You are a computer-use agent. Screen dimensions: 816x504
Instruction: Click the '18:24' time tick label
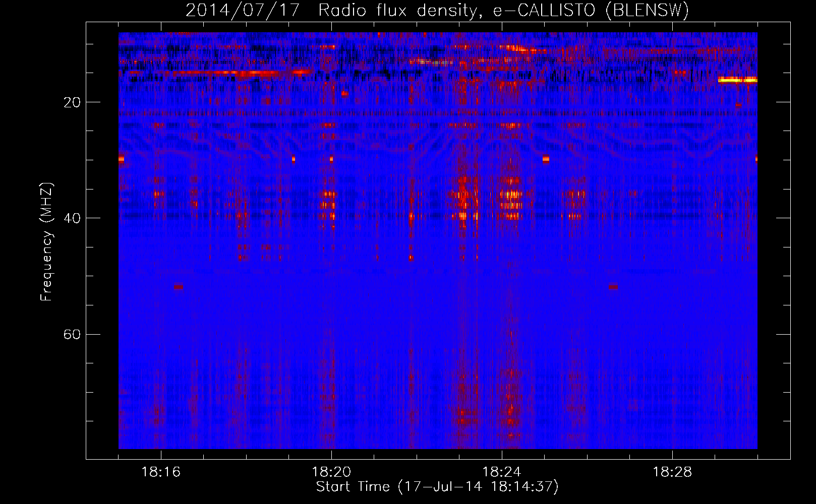pyautogui.click(x=502, y=472)
